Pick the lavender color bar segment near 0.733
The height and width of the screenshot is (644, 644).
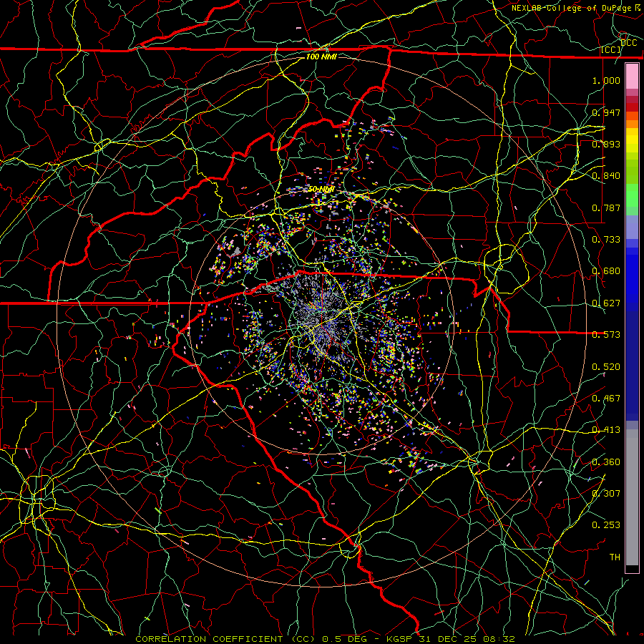pyautogui.click(x=632, y=227)
